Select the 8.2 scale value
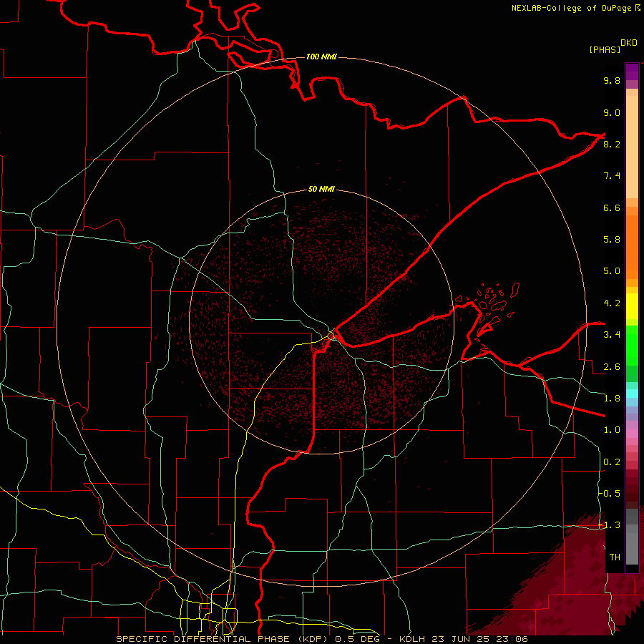This screenshot has height=644, width=644. pyautogui.click(x=612, y=144)
